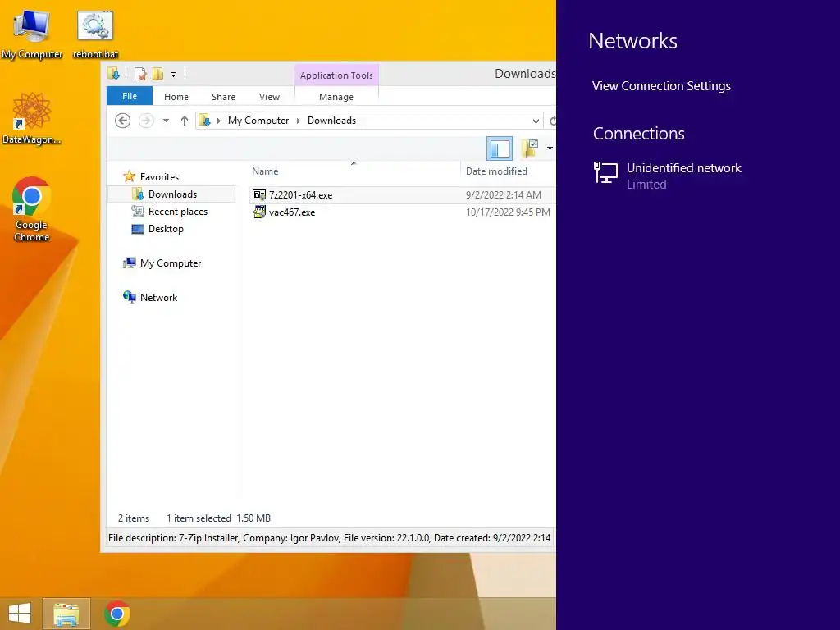Click the Forward navigation arrow
This screenshot has width=840, height=630.
pyautogui.click(x=146, y=121)
